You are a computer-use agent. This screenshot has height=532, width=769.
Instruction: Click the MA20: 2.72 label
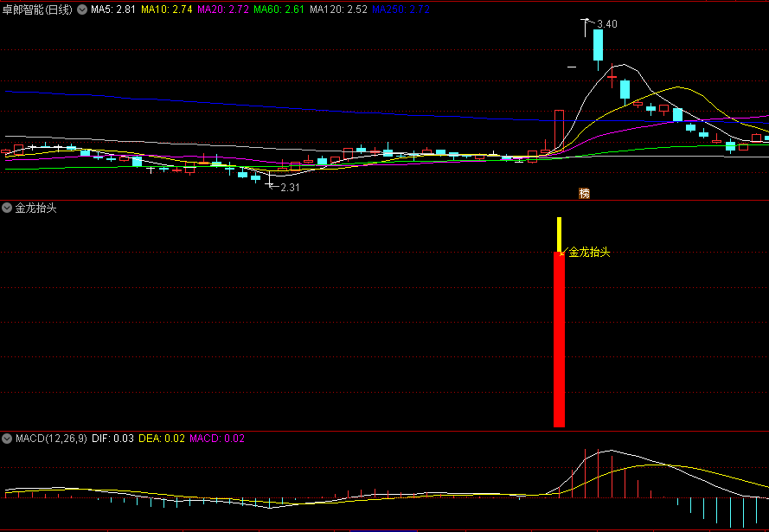(223, 10)
